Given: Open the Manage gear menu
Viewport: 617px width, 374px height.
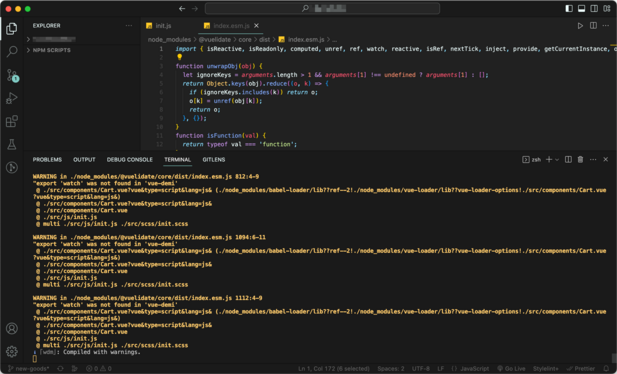Looking at the screenshot, I should click(12, 351).
